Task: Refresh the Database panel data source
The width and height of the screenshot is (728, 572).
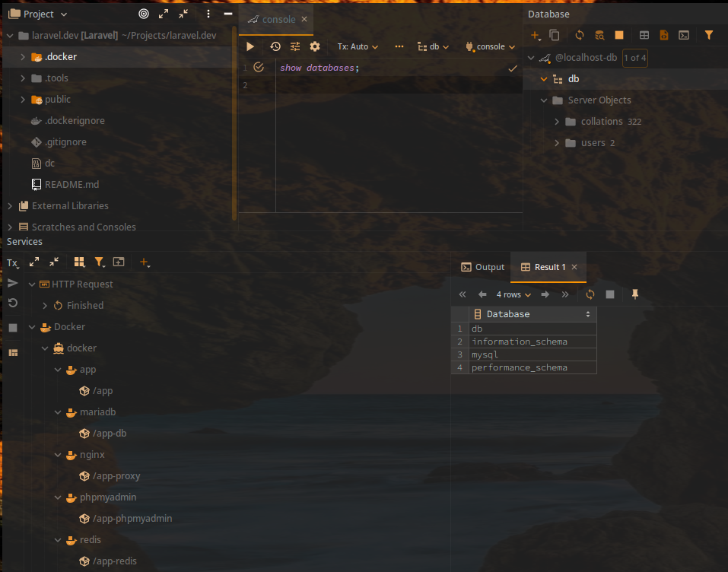Action: (x=580, y=35)
